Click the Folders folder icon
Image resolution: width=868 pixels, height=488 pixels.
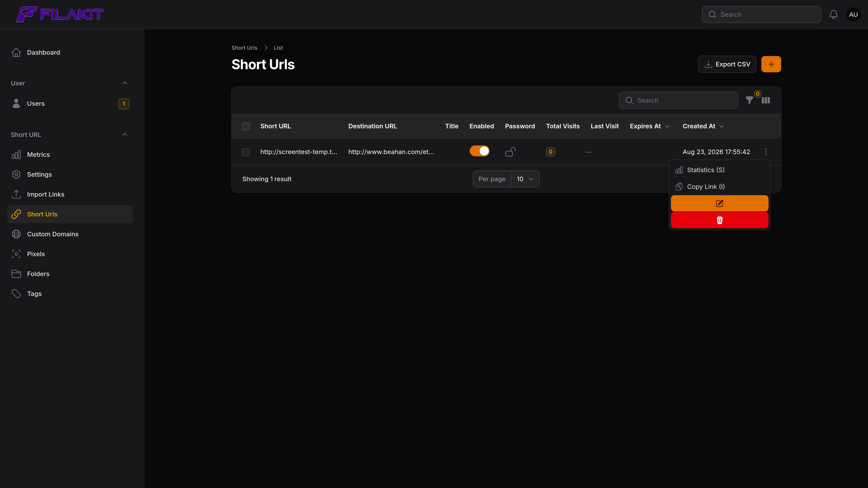(16, 274)
